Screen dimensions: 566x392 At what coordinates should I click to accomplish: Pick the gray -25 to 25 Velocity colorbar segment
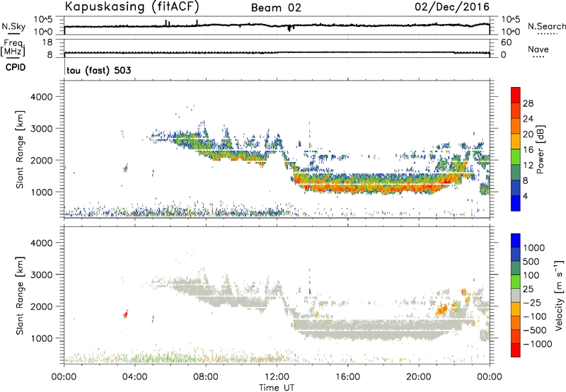coord(516,295)
